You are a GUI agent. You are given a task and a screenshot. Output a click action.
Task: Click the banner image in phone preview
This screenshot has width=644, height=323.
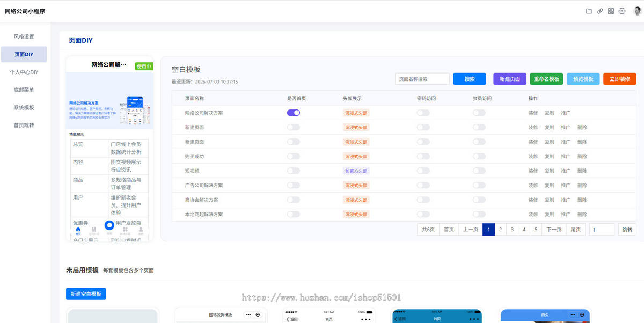tap(109, 101)
